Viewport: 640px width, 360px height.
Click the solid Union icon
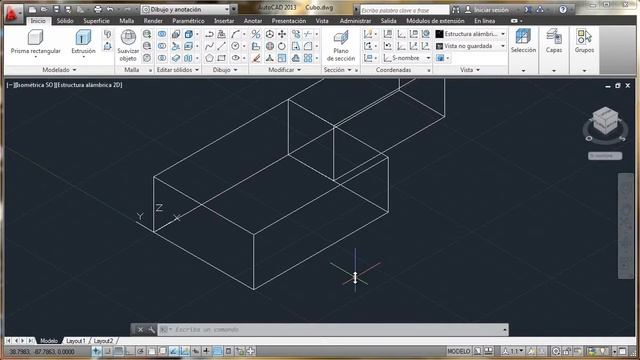[x=162, y=34]
